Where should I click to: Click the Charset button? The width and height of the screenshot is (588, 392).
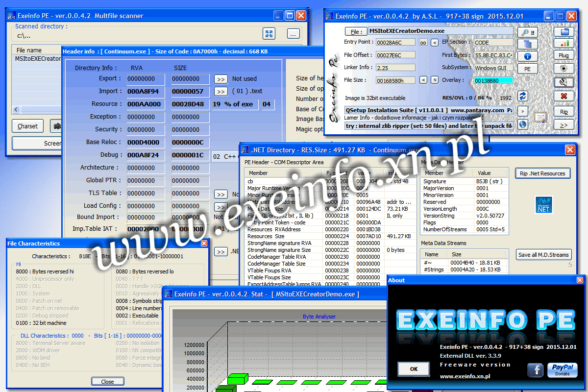27,126
